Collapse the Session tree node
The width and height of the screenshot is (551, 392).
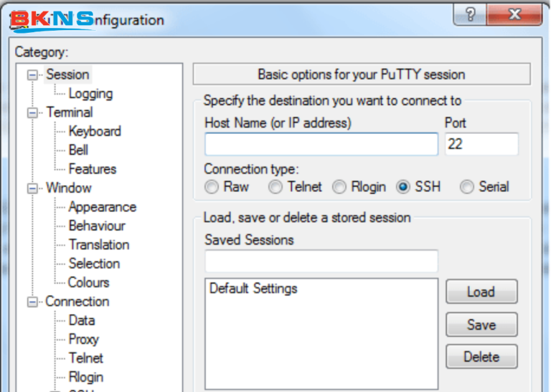[32, 75]
